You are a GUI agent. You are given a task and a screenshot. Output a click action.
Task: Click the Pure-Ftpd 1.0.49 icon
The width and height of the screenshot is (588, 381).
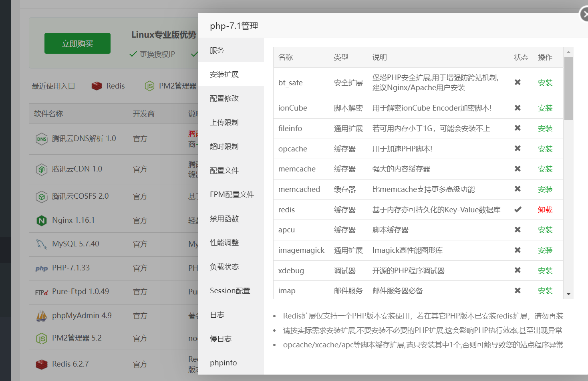[41, 292]
